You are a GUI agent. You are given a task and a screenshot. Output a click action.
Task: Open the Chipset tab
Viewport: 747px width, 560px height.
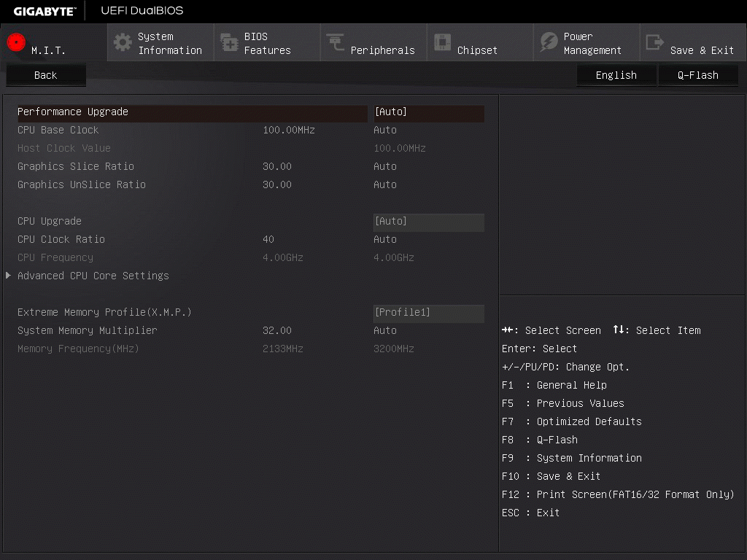click(x=480, y=43)
